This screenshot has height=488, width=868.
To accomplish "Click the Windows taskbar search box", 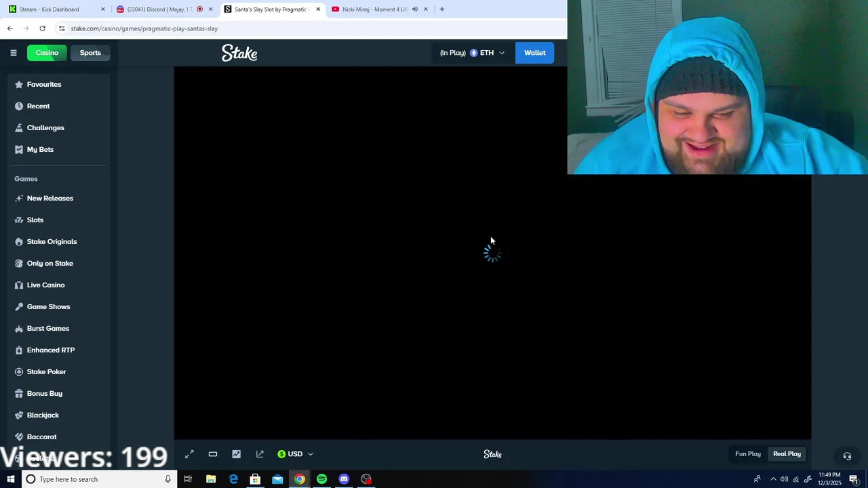I will point(98,479).
